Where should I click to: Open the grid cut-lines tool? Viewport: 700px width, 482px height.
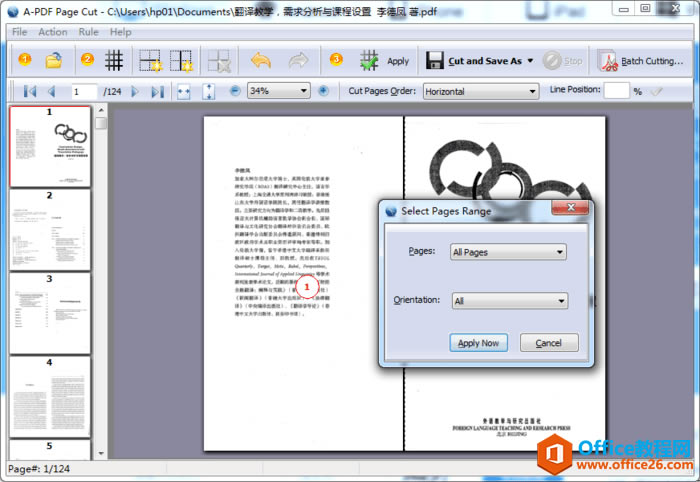click(x=114, y=60)
